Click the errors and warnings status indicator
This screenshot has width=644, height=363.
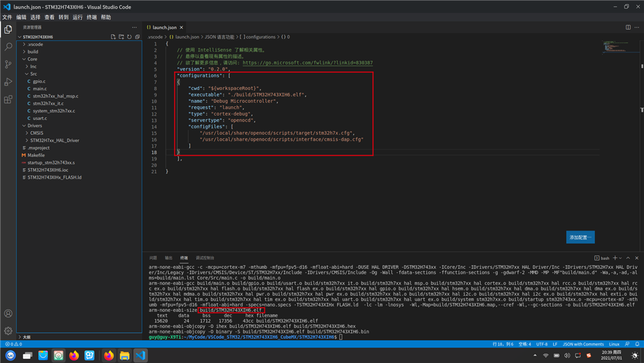tap(13, 344)
